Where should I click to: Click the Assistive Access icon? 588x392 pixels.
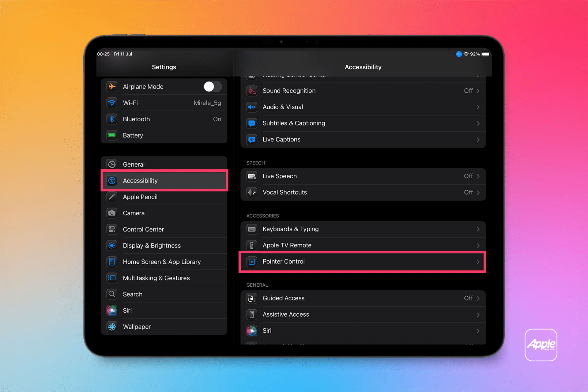pos(252,315)
